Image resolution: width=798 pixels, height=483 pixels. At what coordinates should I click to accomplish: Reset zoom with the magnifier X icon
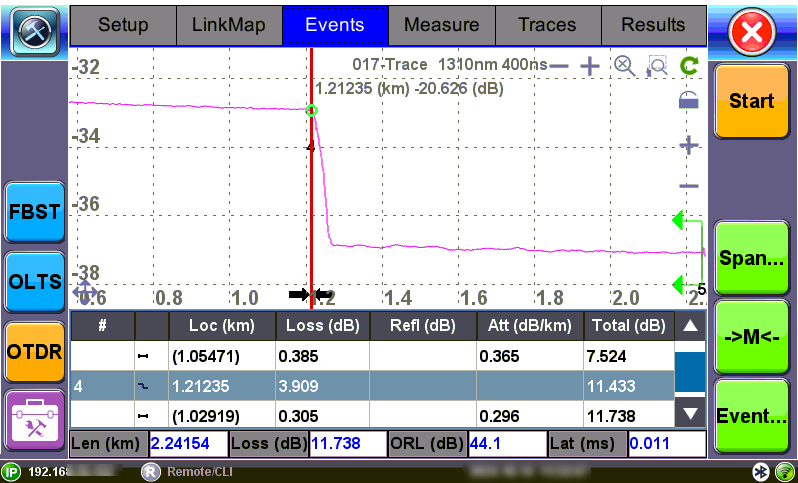pyautogui.click(x=624, y=66)
